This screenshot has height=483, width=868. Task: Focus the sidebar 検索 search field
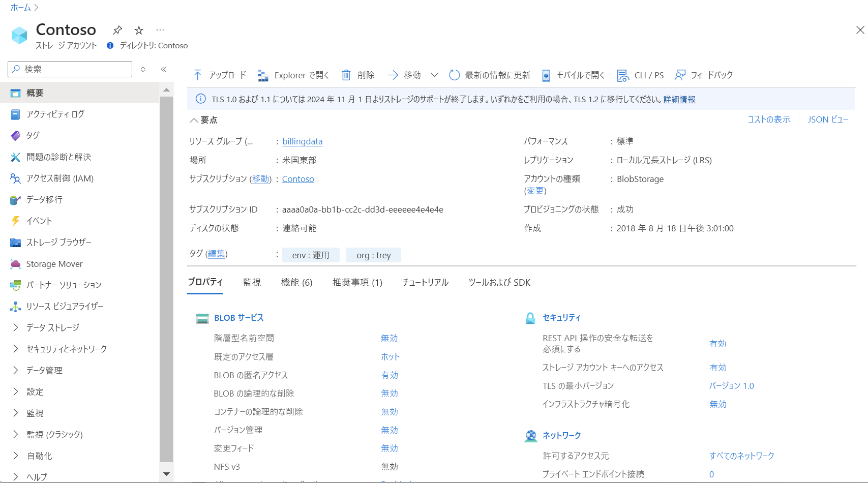tap(70, 69)
